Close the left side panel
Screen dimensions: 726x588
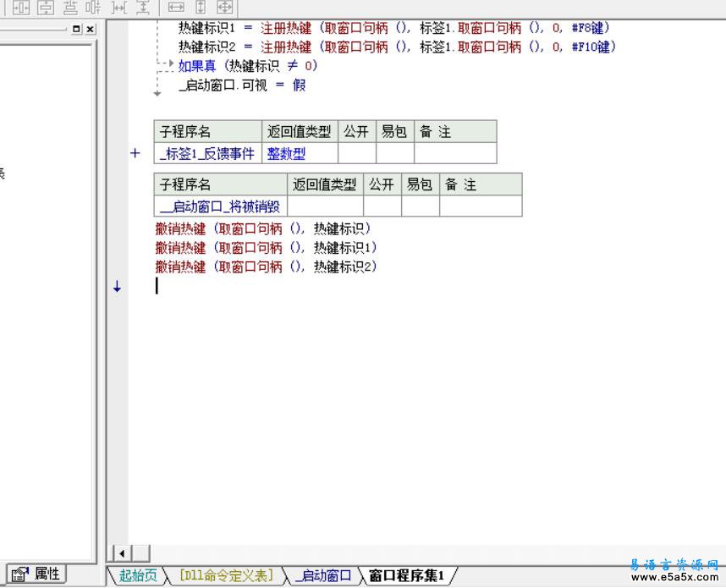[90, 29]
